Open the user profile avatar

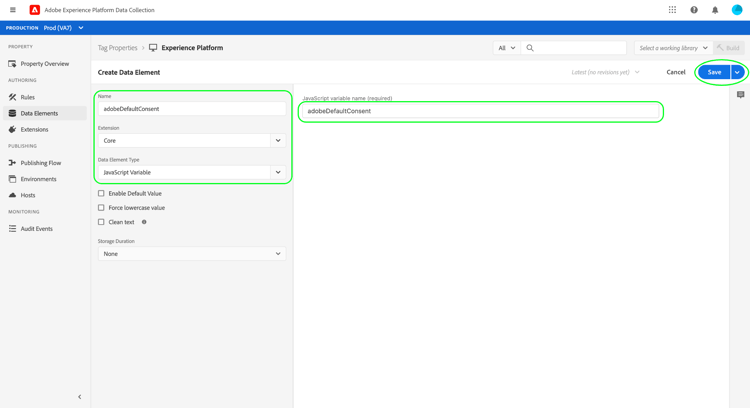click(x=737, y=10)
